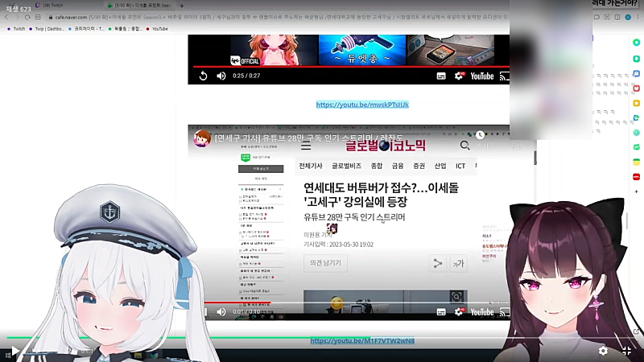644x362 pixels.
Task: Replay the first embedded YouTube video
Action: (203, 76)
